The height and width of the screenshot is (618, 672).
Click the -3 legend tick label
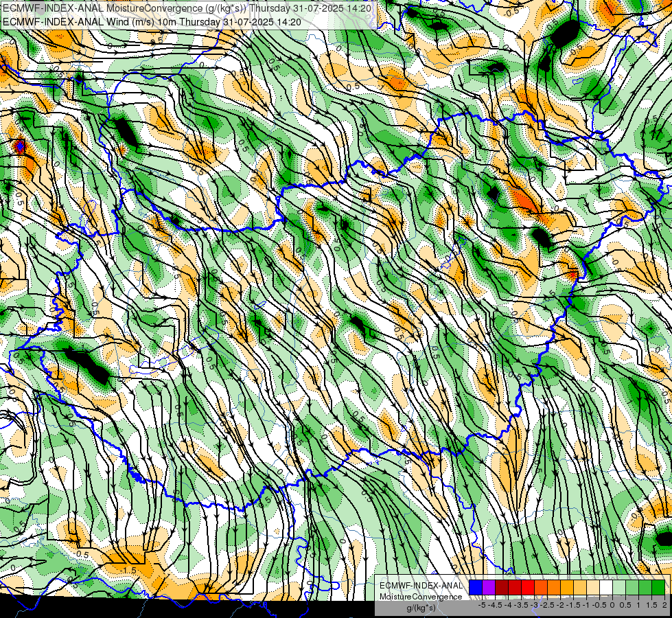coord(535,605)
